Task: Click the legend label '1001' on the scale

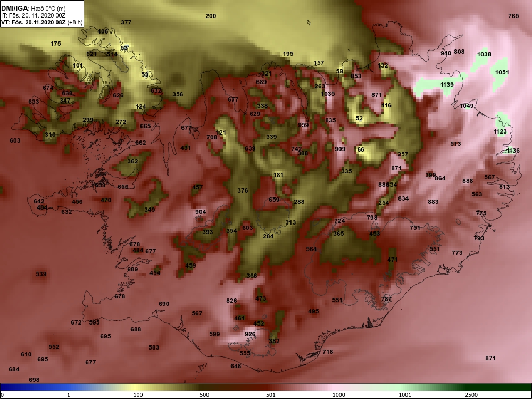Action: pyautogui.click(x=405, y=395)
